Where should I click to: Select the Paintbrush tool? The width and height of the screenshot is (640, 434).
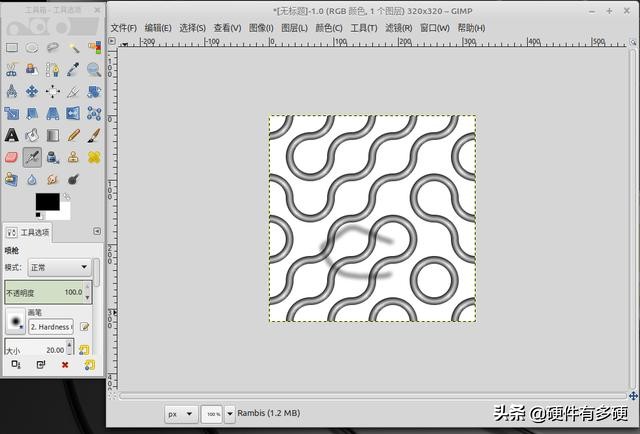click(94, 135)
